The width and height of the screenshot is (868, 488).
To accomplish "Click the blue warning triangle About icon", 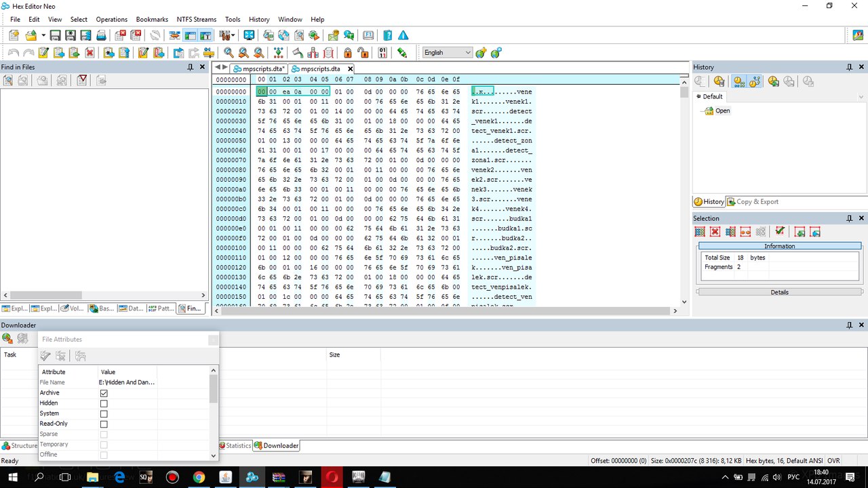I will 403,35.
